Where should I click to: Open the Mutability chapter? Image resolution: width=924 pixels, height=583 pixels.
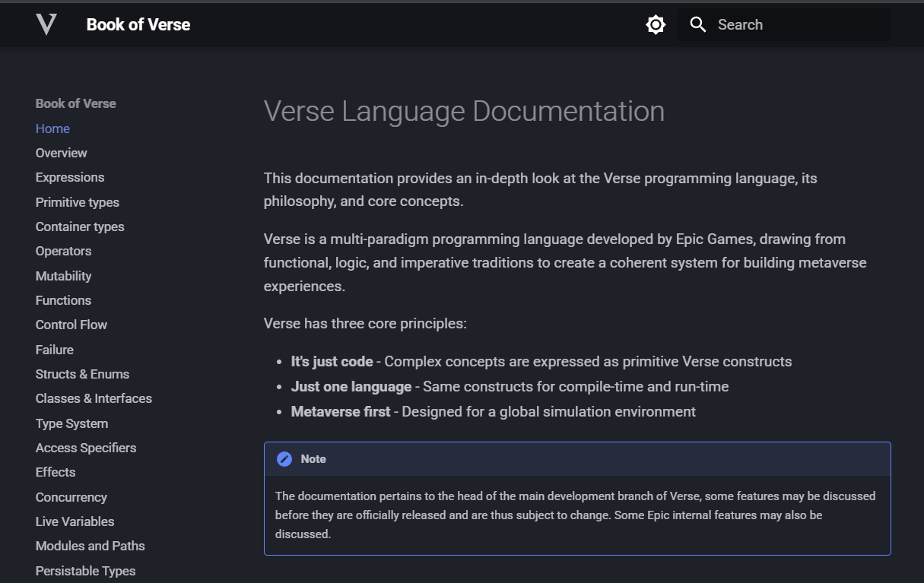[x=63, y=276]
